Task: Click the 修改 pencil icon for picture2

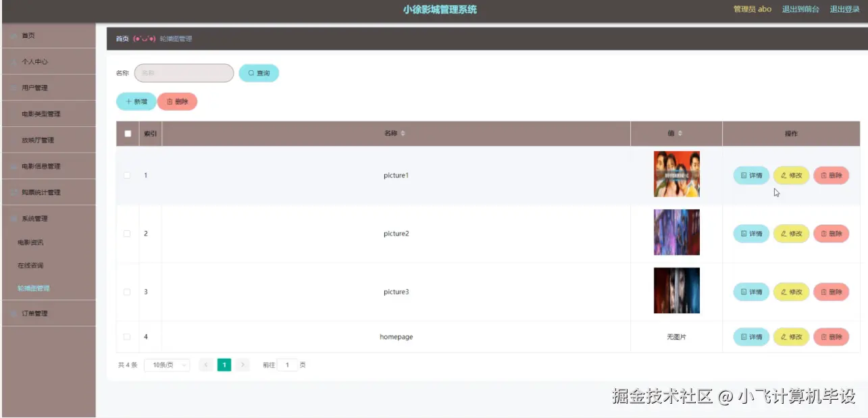Action: coord(784,234)
